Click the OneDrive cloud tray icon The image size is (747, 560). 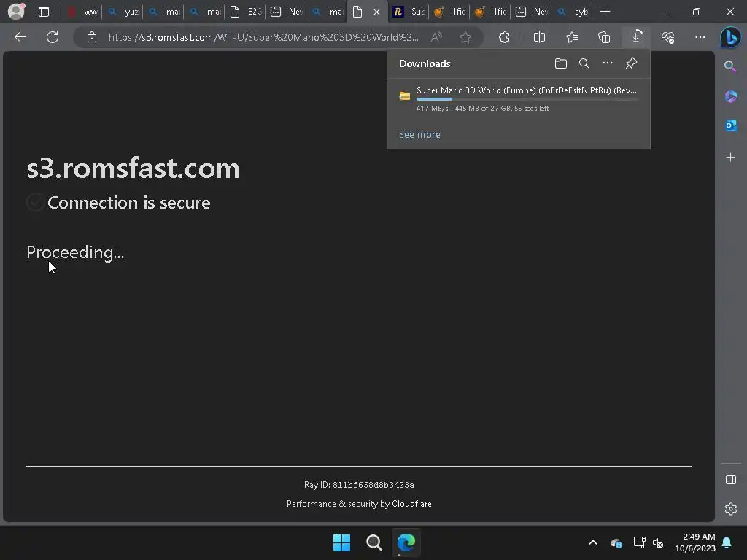[616, 542]
